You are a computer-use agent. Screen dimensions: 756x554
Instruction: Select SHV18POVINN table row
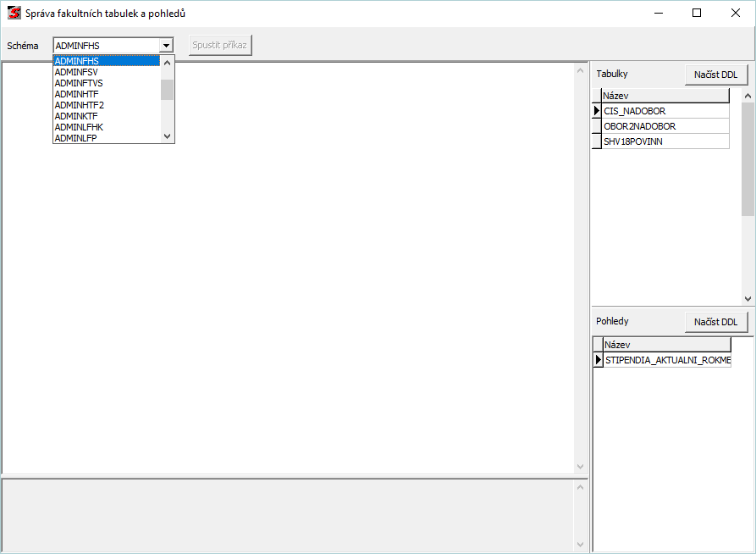pos(665,141)
